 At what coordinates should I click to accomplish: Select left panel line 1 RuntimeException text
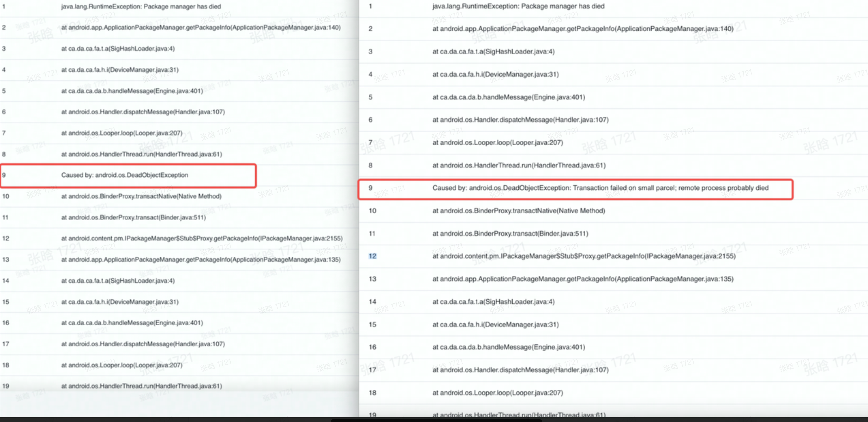[x=141, y=6]
